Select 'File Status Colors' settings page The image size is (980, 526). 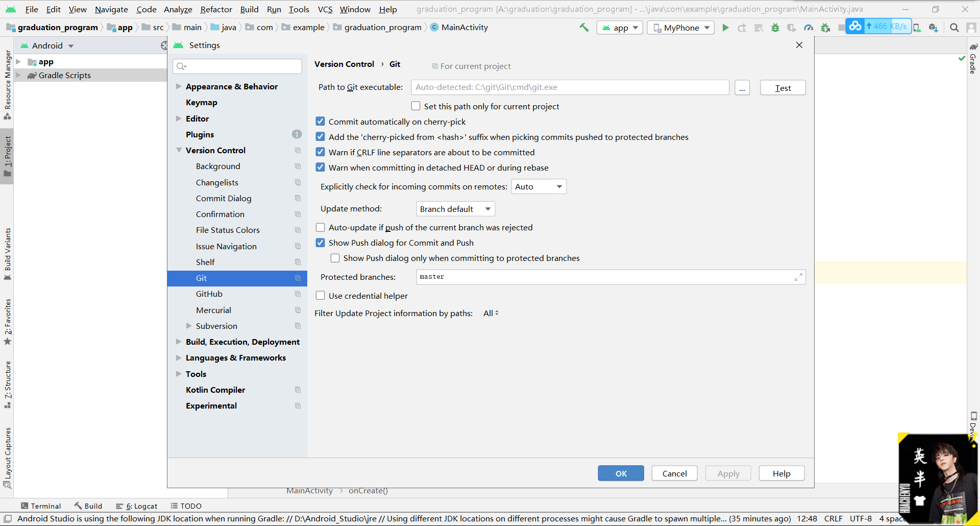coord(228,230)
